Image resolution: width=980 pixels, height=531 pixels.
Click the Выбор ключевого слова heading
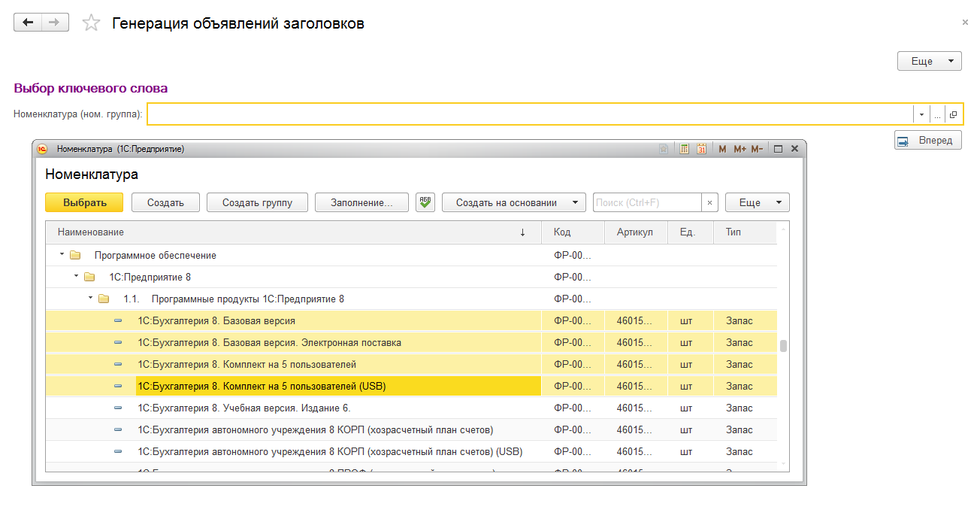(91, 88)
